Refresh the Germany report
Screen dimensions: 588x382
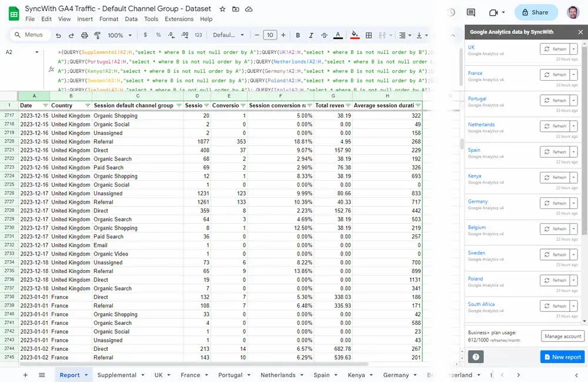[x=555, y=203]
